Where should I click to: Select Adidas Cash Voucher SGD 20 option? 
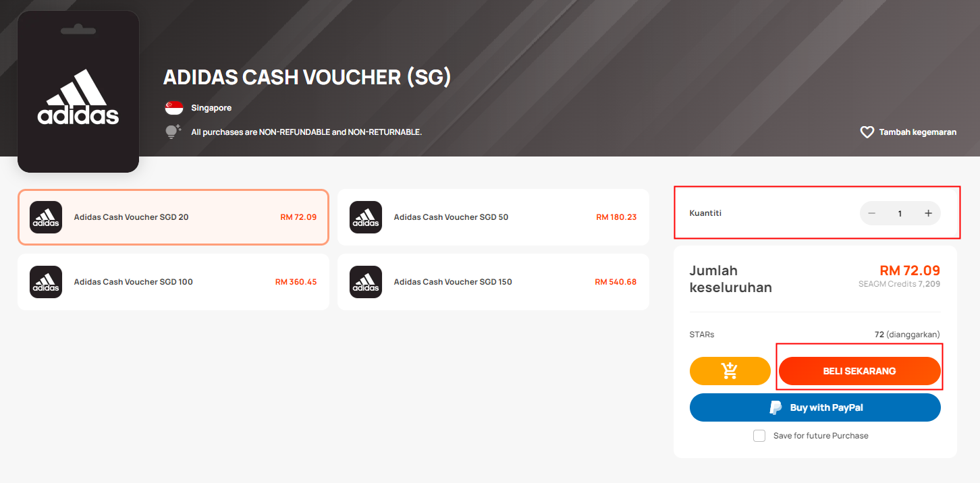point(173,217)
